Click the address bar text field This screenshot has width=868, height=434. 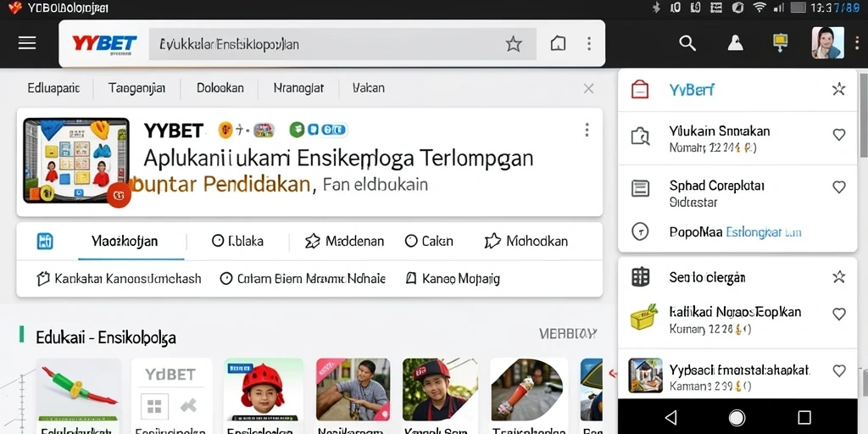point(342,44)
